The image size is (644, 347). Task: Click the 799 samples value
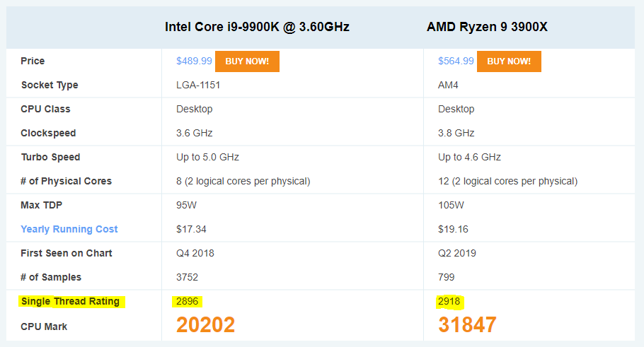[446, 277]
